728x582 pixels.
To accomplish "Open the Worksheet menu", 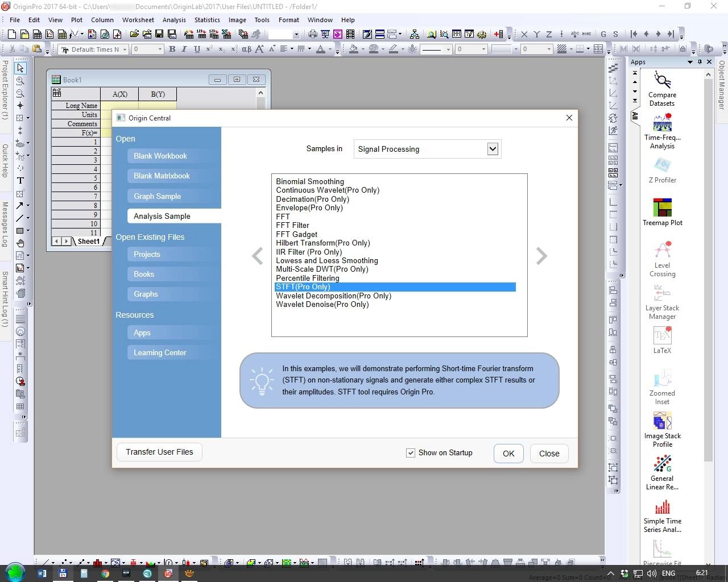I will point(138,19).
